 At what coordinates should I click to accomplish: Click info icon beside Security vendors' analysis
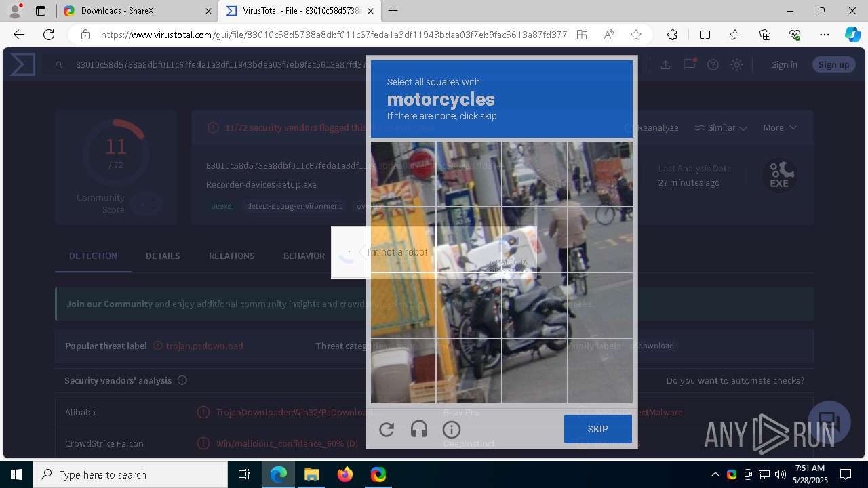tap(182, 380)
